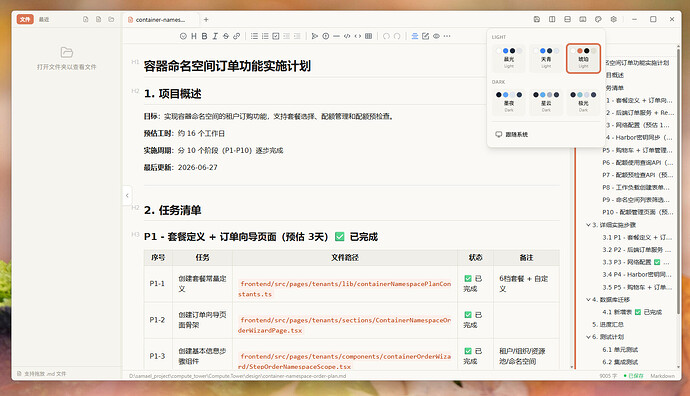Select the 天青 light theme swatch

tap(546, 58)
